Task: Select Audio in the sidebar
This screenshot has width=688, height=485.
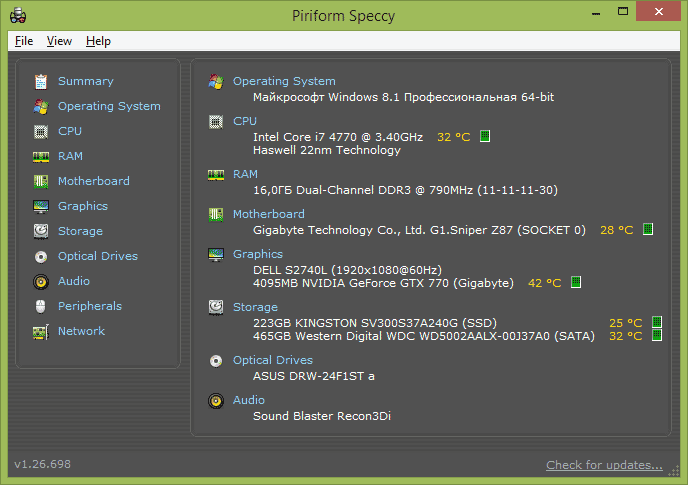Action: (74, 281)
